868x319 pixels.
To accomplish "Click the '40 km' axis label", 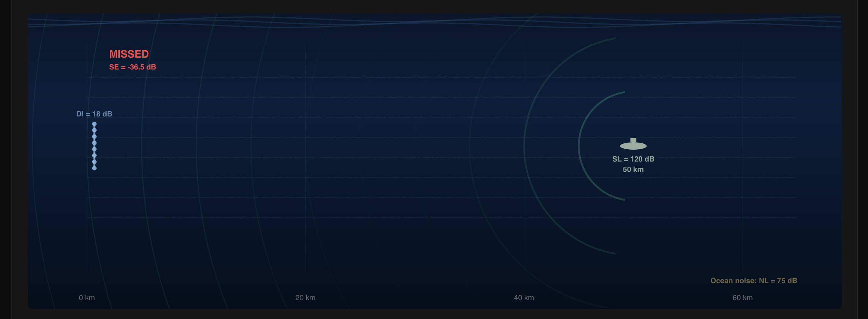I will [x=524, y=298].
